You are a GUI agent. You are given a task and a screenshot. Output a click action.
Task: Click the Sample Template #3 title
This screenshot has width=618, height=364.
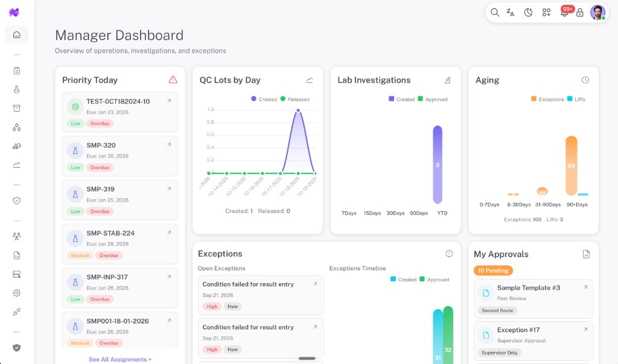tap(529, 287)
